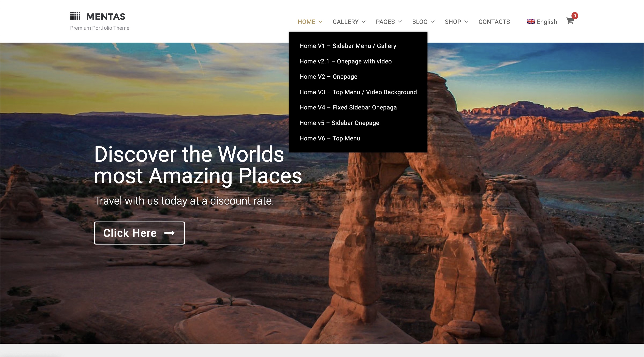Open Home V3 – Top Menu / Video Background
The width and height of the screenshot is (644, 357).
[x=358, y=92]
